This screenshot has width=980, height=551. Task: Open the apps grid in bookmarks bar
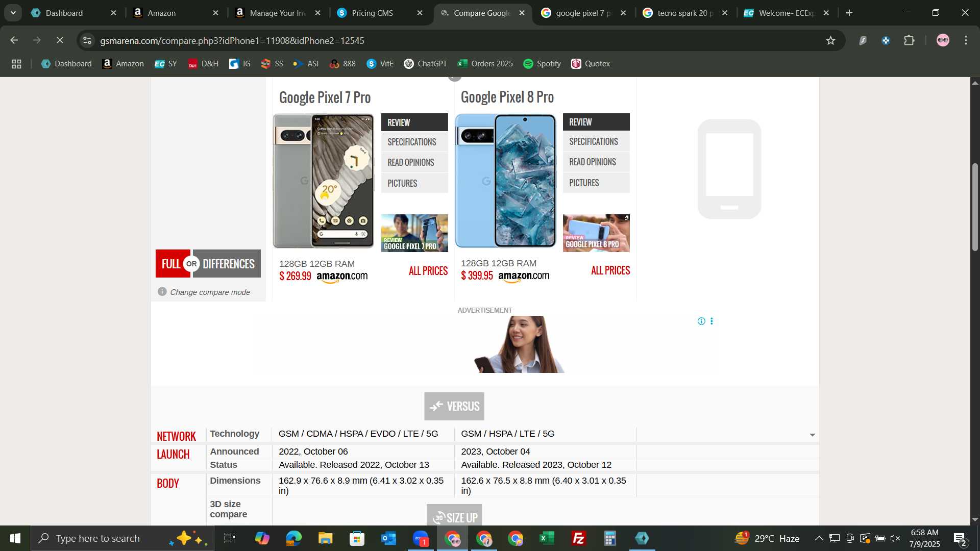[16, 64]
